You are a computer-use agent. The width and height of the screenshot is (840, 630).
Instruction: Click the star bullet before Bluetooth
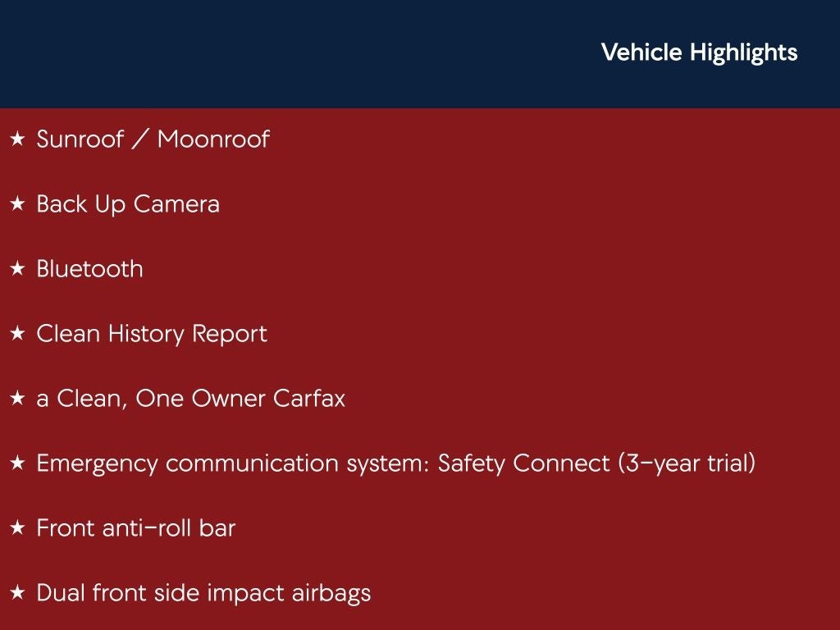17,269
